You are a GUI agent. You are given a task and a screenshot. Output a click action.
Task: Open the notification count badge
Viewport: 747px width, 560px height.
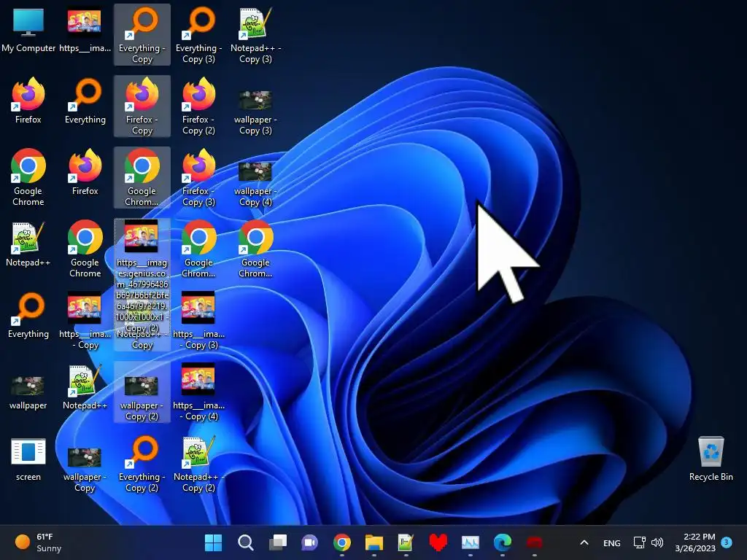click(x=726, y=542)
